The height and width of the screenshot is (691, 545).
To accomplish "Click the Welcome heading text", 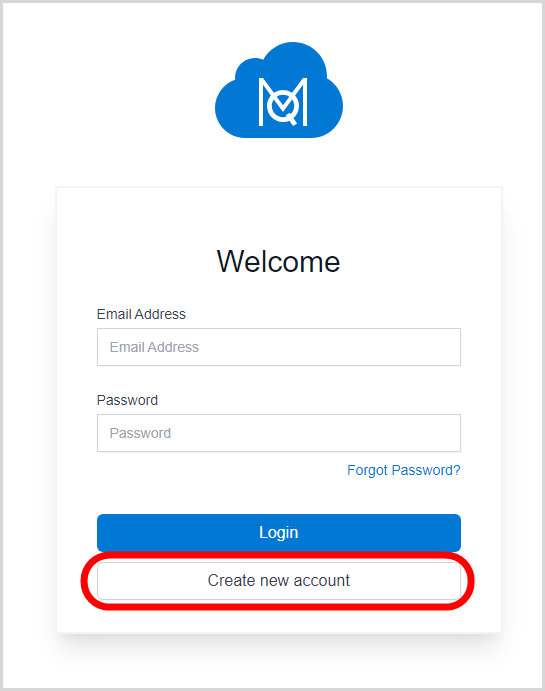I will click(278, 261).
